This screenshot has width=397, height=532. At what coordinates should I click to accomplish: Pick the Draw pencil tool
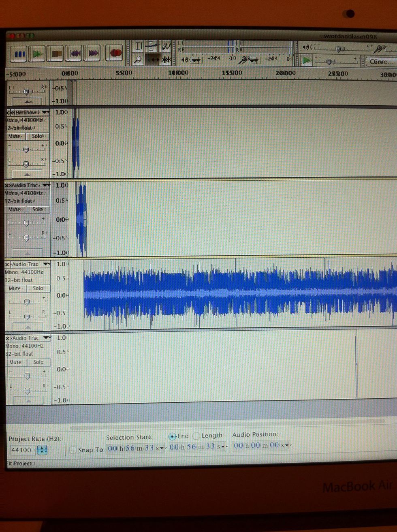point(166,46)
